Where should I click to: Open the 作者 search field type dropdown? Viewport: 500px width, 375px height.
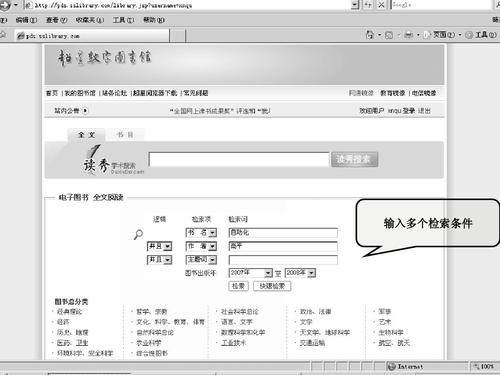click(x=201, y=246)
